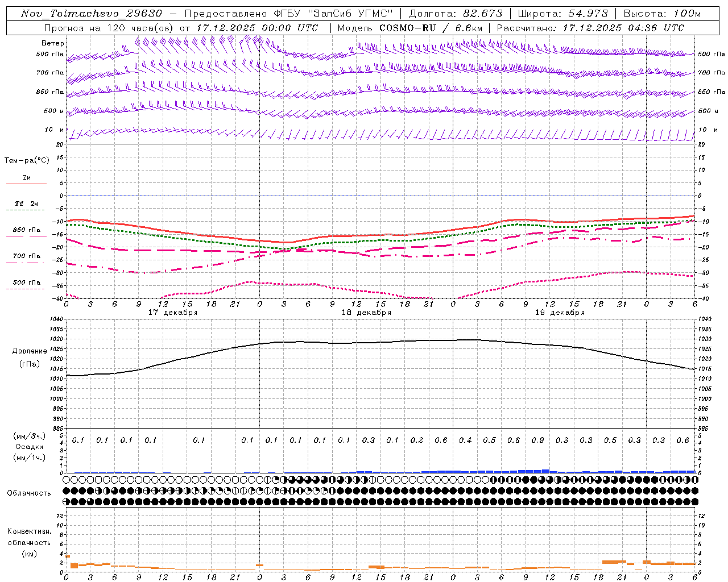The width and height of the screenshot is (728, 582).
Task: Click the "700 гПа" temperature legend entry
Action: [27, 256]
